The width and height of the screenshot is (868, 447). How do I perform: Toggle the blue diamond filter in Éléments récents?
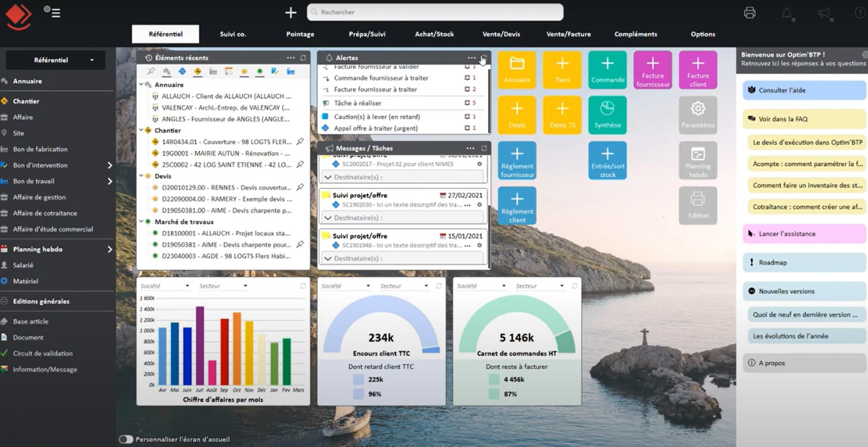coord(182,71)
